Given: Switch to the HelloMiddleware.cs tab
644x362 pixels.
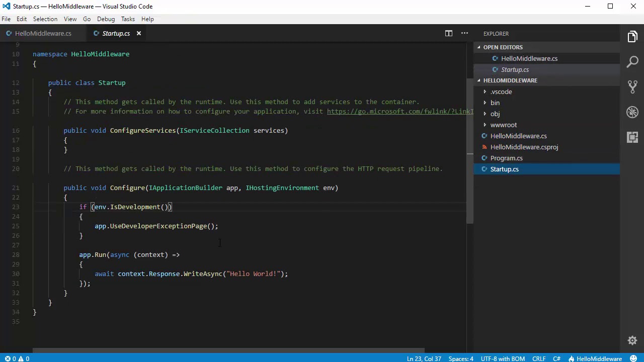Looking at the screenshot, I should (x=43, y=33).
